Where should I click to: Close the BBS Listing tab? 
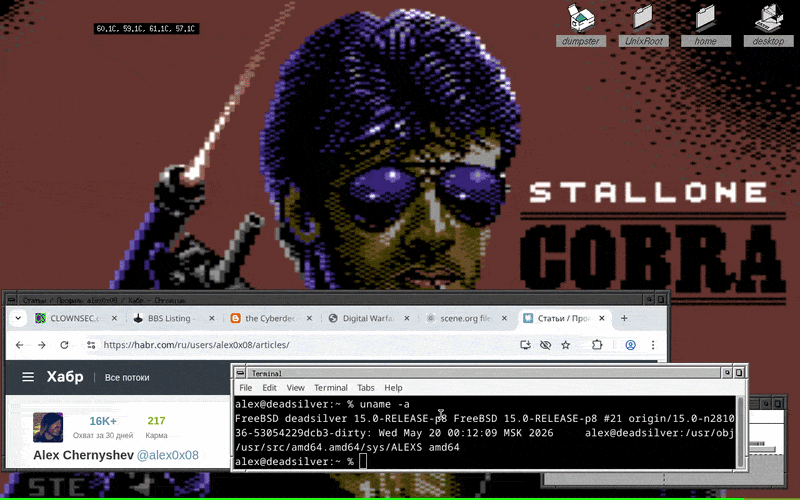[212, 318]
